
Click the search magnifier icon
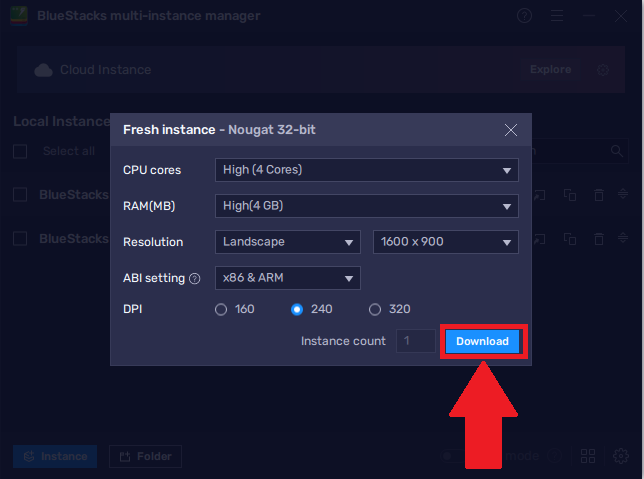(618, 151)
